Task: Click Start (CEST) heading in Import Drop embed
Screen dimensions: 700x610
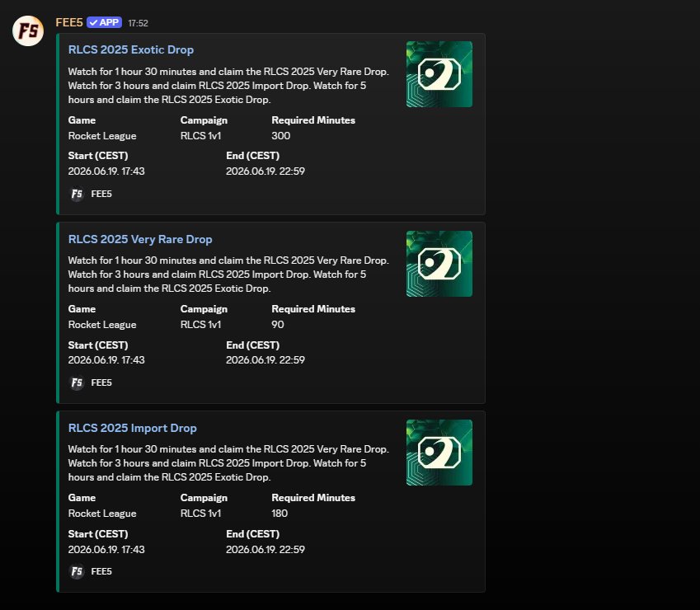Action: pyautogui.click(x=98, y=534)
